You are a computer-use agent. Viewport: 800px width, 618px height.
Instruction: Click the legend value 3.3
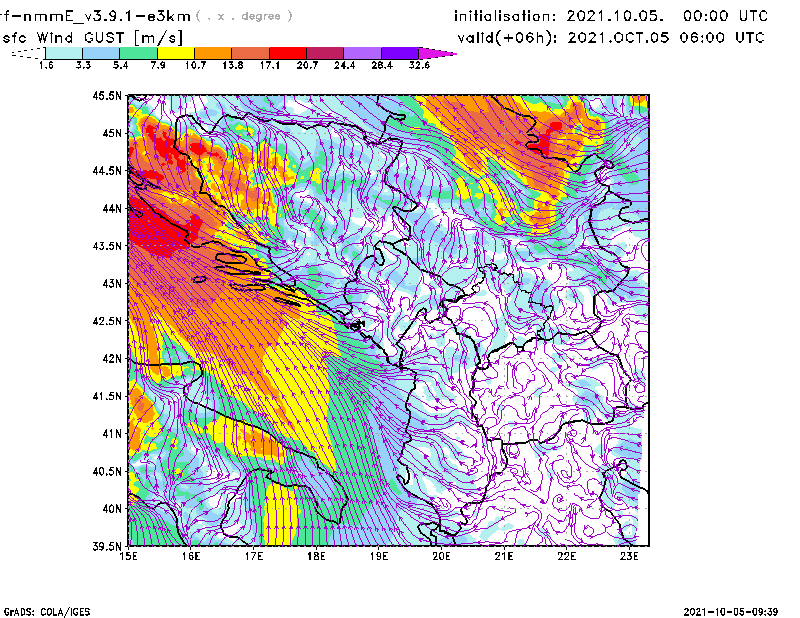click(x=83, y=65)
